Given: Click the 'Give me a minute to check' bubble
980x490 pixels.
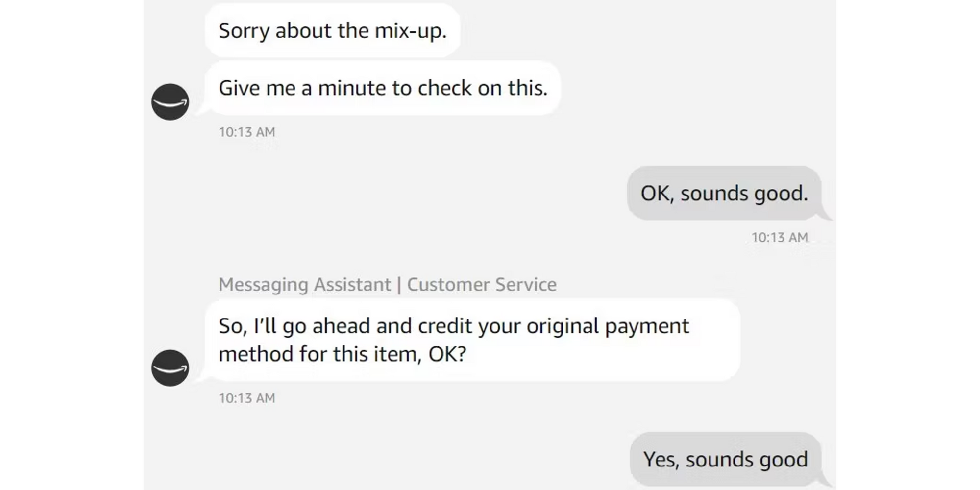Looking at the screenshot, I should pos(385,88).
